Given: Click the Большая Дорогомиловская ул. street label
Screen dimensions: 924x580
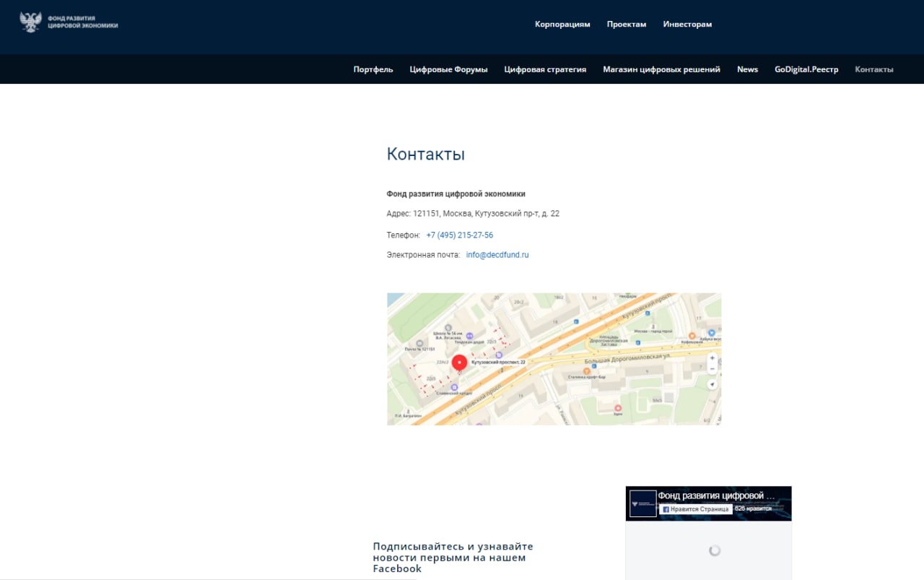Looking at the screenshot, I should 628,359.
